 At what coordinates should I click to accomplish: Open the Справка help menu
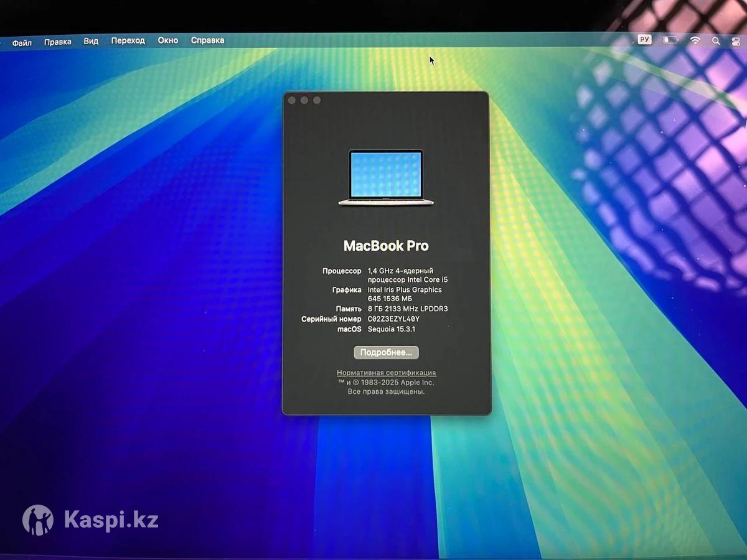[207, 40]
